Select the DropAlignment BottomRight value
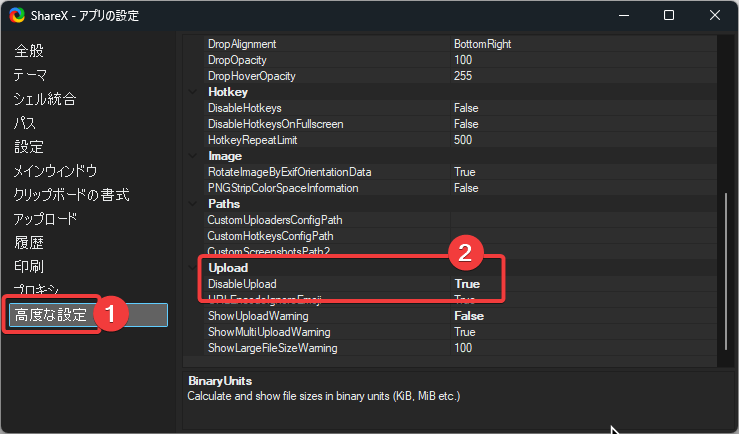The width and height of the screenshot is (739, 434). coord(483,44)
